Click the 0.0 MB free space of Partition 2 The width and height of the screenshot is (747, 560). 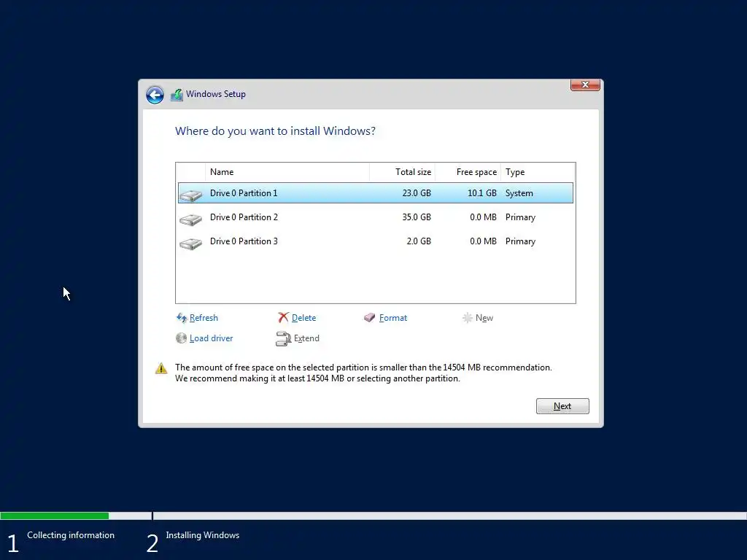[483, 217]
